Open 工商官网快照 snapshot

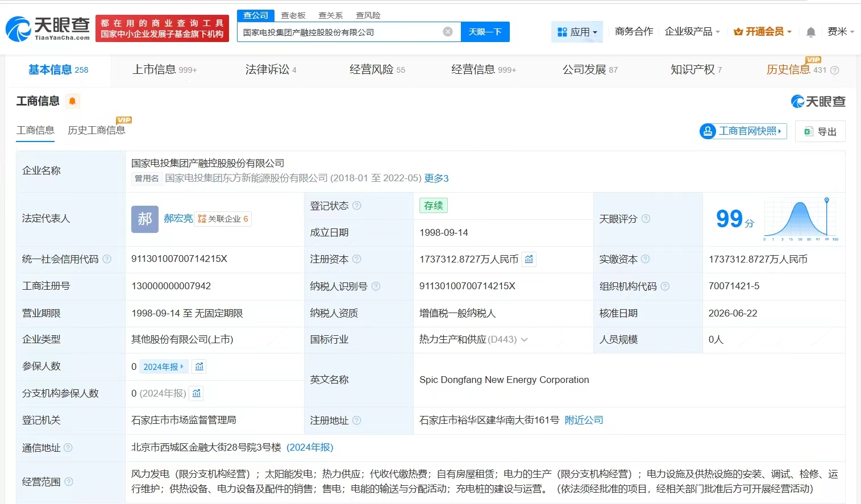tap(743, 131)
